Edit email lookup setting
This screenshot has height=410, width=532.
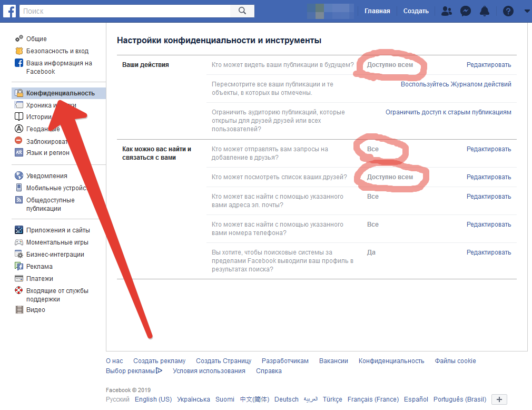pos(489,197)
